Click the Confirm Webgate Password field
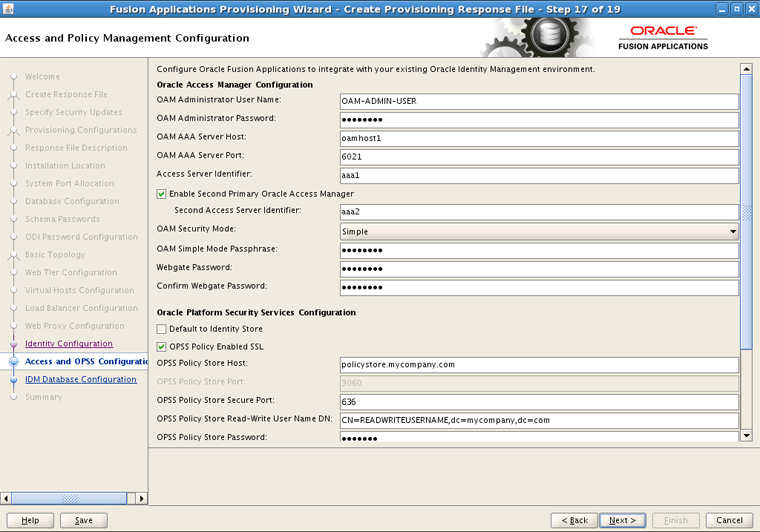Image resolution: width=760 pixels, height=532 pixels. click(539, 287)
